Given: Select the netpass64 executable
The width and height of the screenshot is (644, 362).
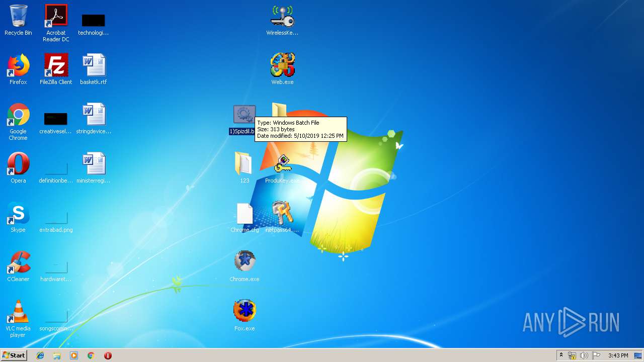Looking at the screenshot, I should tap(282, 217).
